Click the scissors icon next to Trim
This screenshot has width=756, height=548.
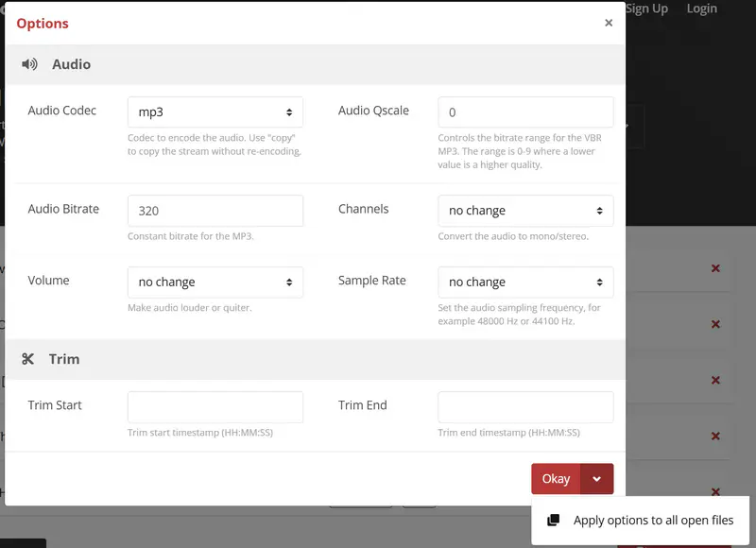tap(29, 358)
